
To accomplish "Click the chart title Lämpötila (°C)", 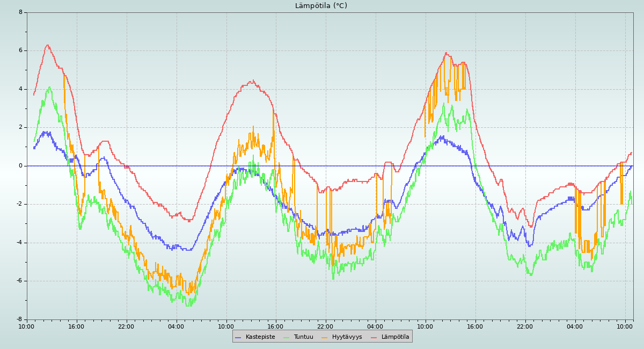I will (x=321, y=6).
